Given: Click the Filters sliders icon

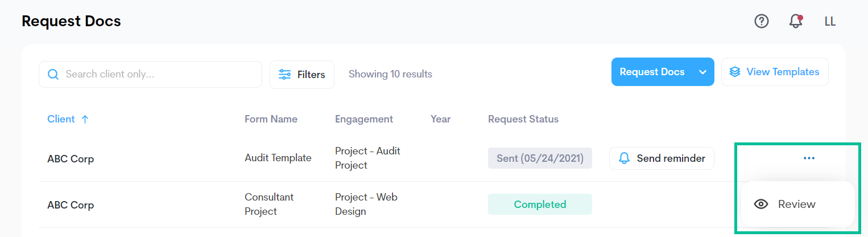Looking at the screenshot, I should (x=284, y=75).
